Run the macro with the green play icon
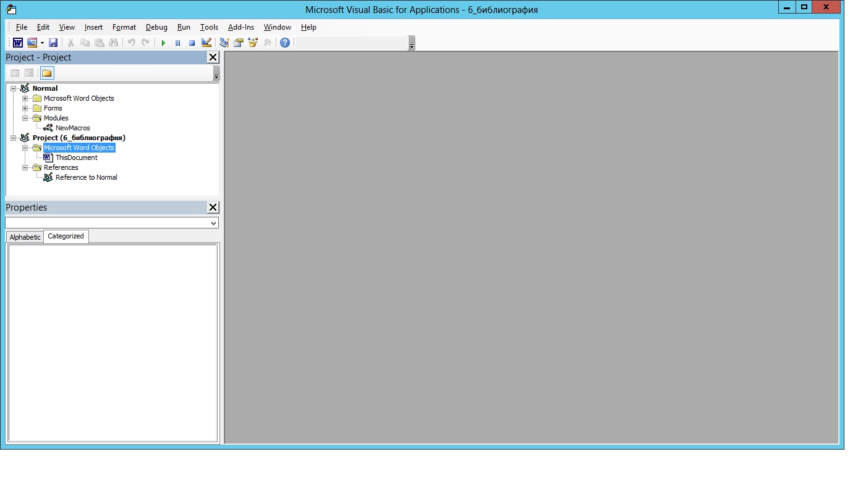Image resolution: width=858 pixels, height=504 pixels. tap(163, 43)
